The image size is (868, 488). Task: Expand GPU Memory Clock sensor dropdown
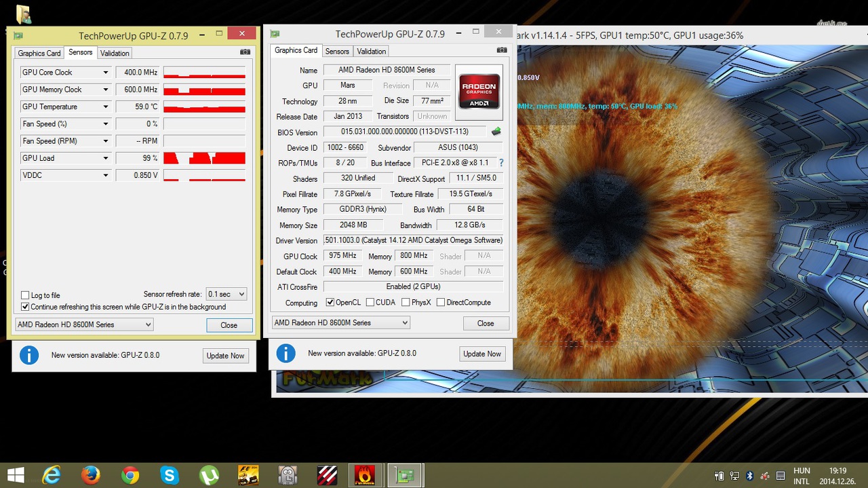tap(105, 90)
